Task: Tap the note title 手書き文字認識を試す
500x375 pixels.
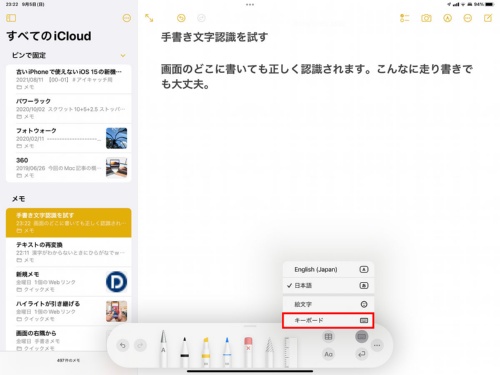Action: point(214,37)
